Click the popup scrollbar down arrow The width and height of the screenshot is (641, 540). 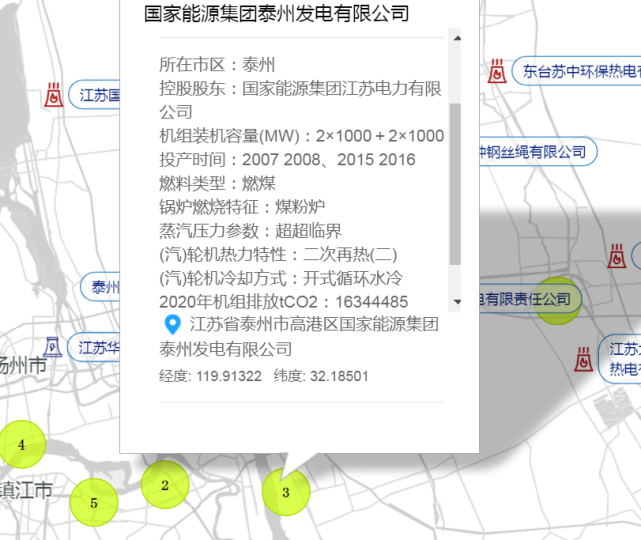click(457, 302)
